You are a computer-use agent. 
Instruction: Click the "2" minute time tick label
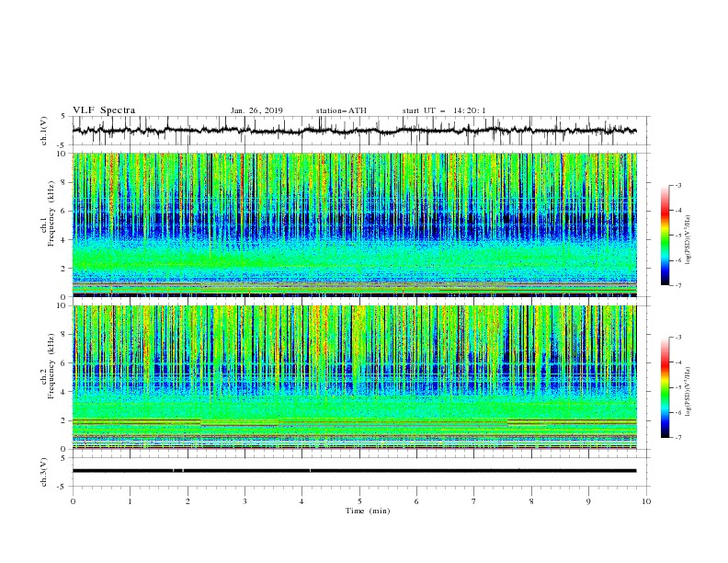coord(188,501)
